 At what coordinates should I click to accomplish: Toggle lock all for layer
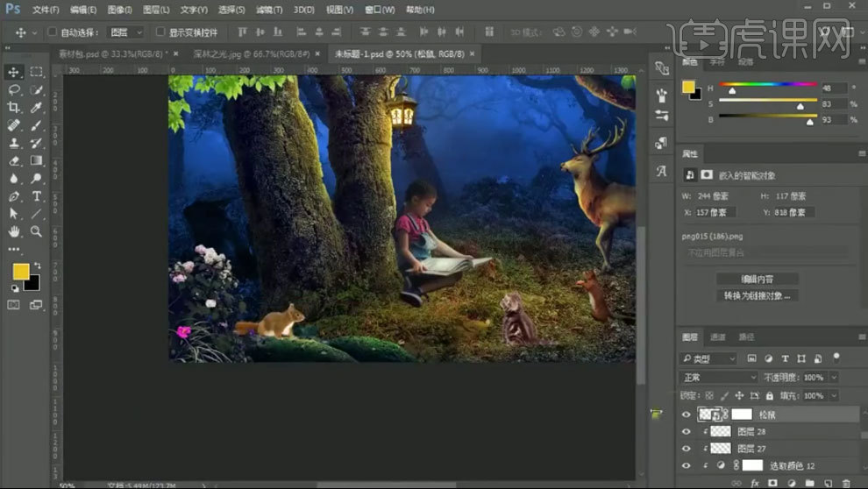(x=770, y=395)
